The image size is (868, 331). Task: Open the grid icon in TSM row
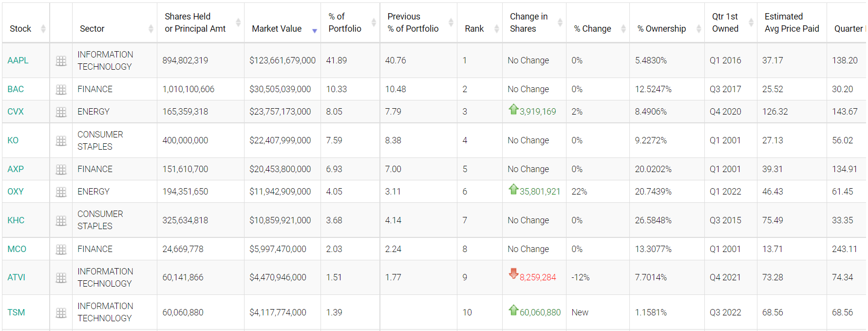tap(61, 312)
